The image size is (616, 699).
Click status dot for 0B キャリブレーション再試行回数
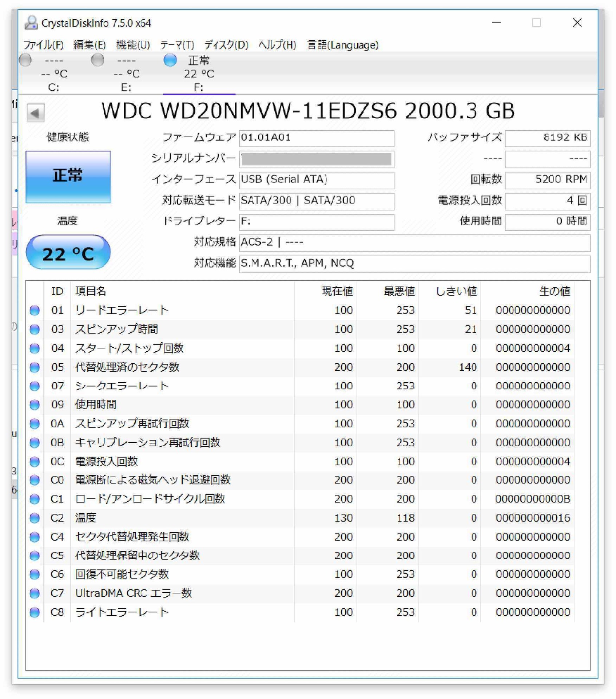click(35, 443)
